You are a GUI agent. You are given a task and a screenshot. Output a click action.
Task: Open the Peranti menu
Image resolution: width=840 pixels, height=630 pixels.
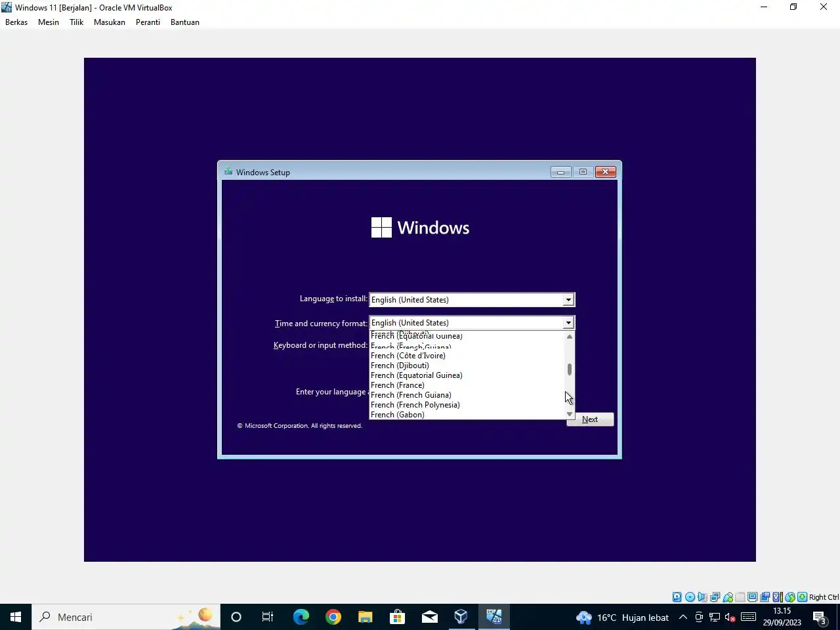pos(148,22)
